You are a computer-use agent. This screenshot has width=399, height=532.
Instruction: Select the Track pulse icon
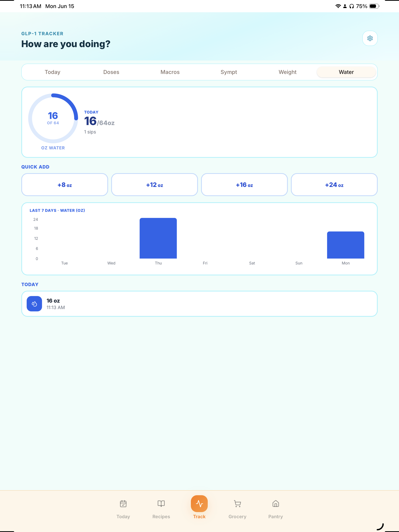point(199,503)
